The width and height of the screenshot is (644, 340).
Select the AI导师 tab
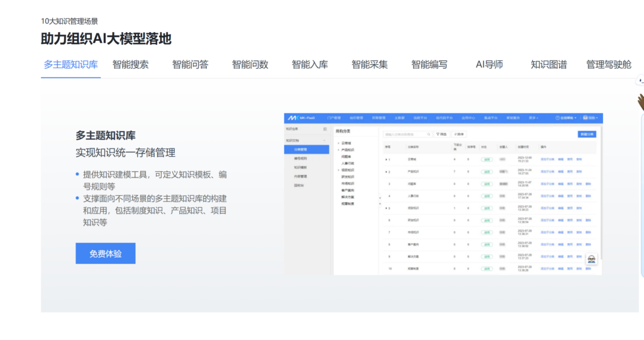tap(489, 64)
